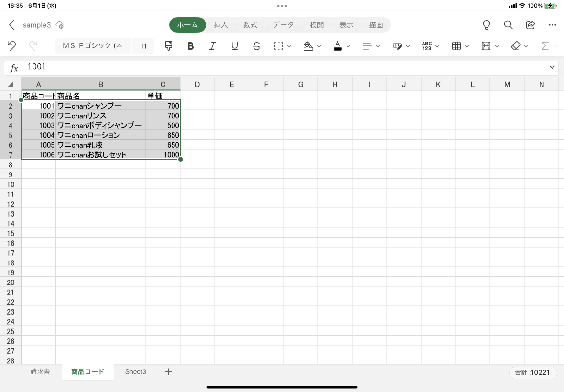Click the insert and delete cells icon
This screenshot has height=392, width=564.
click(456, 46)
